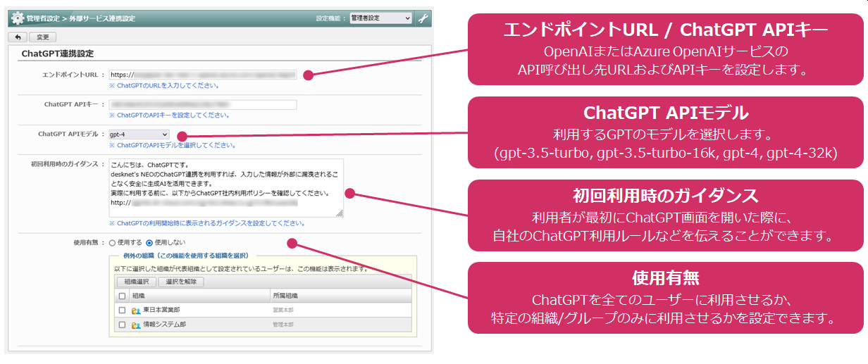
Task: Click inside the 初回利用時のガイダンス text area
Action: tap(225, 187)
